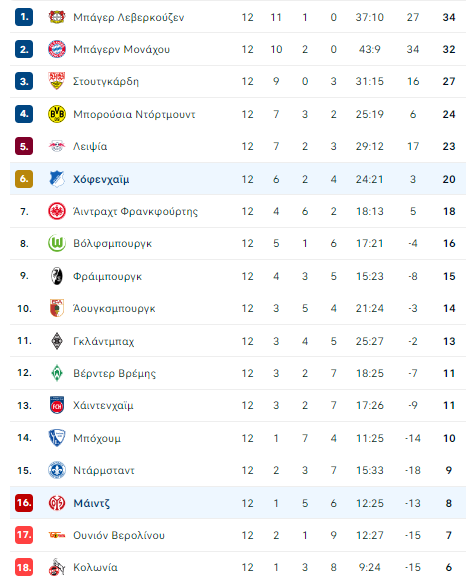Click the red rank 16 position badge
466x583 pixels.
coord(24,503)
